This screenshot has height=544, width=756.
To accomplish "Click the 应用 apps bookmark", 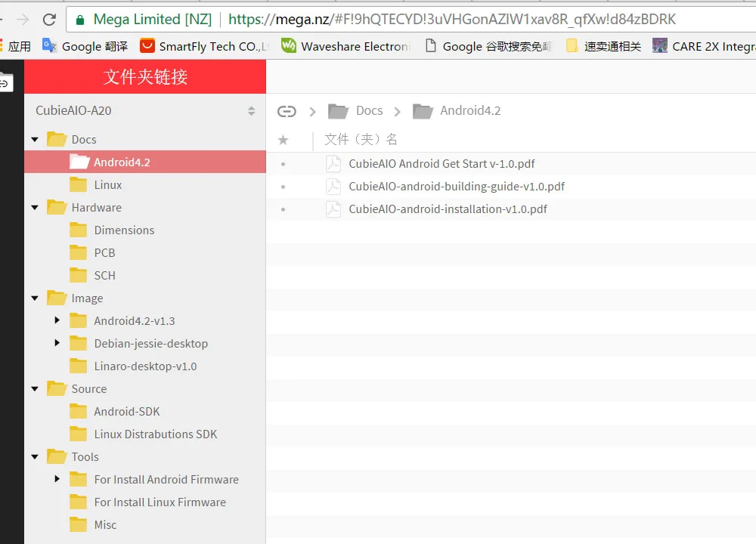I will pyautogui.click(x=16, y=46).
